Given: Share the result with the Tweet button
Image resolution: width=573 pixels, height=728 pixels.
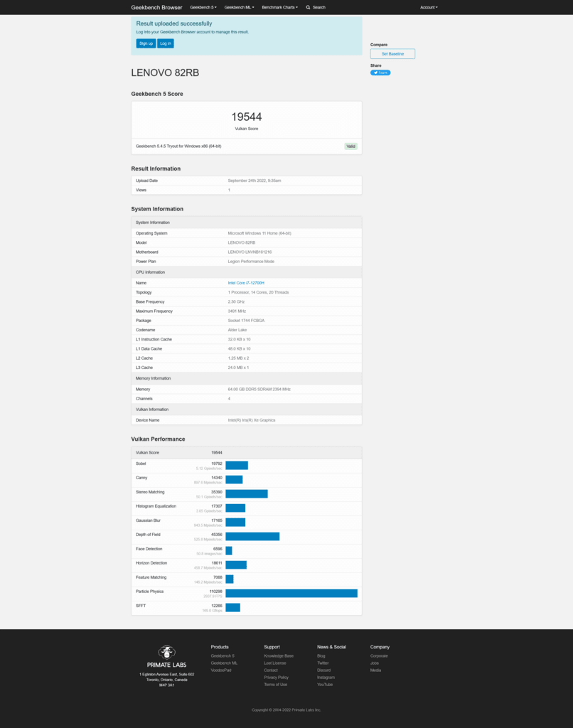Looking at the screenshot, I should (x=380, y=73).
